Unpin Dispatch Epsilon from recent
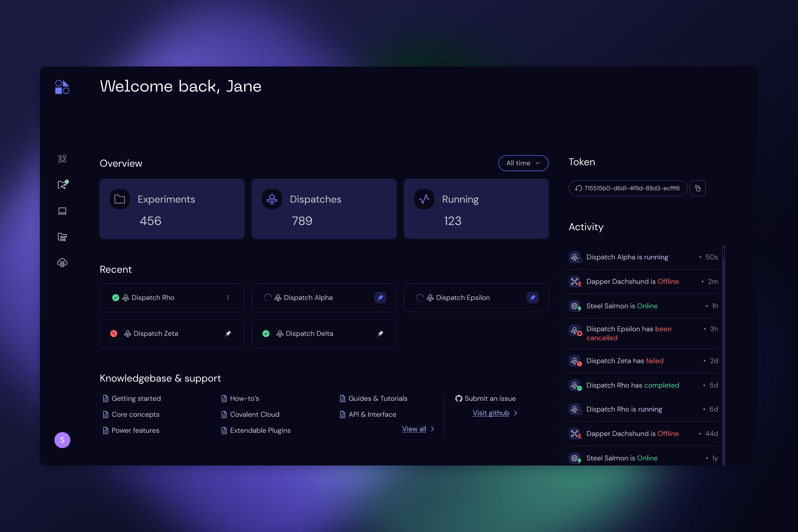Viewport: 798px width, 532px height. (533, 298)
